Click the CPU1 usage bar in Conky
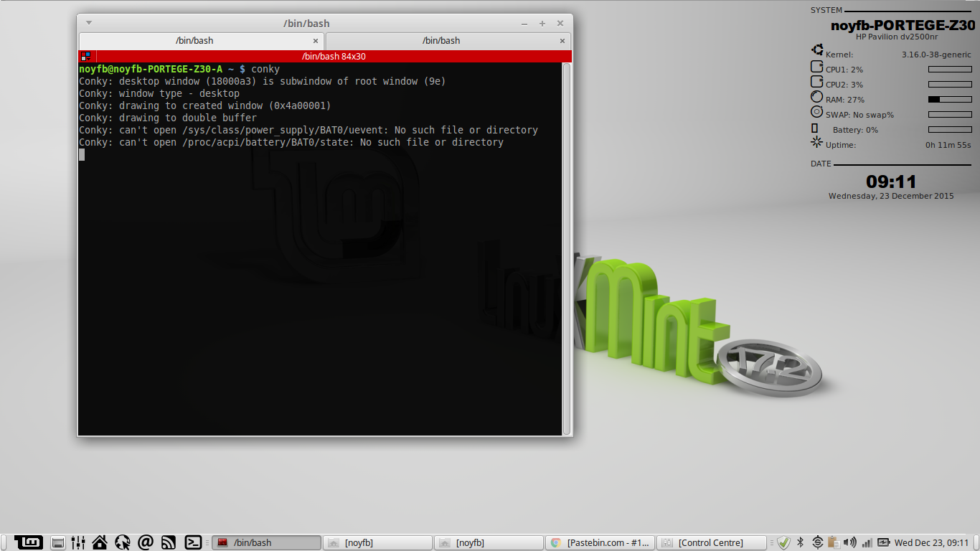 point(950,70)
